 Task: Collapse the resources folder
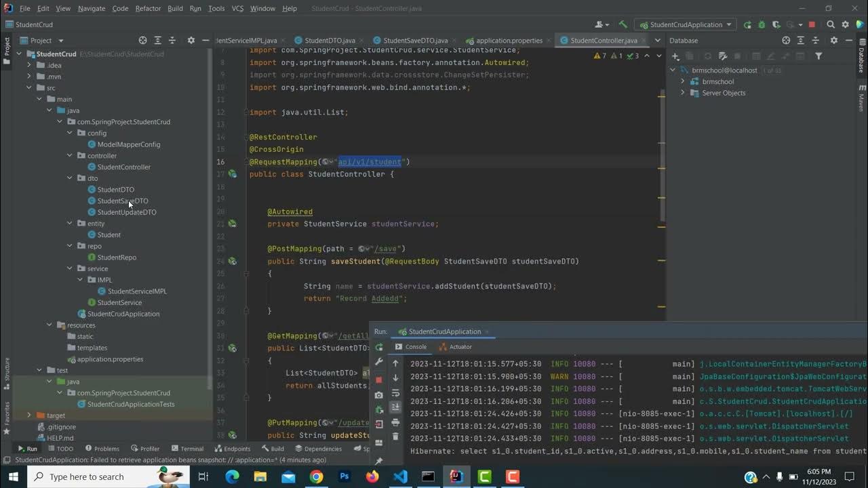50,325
